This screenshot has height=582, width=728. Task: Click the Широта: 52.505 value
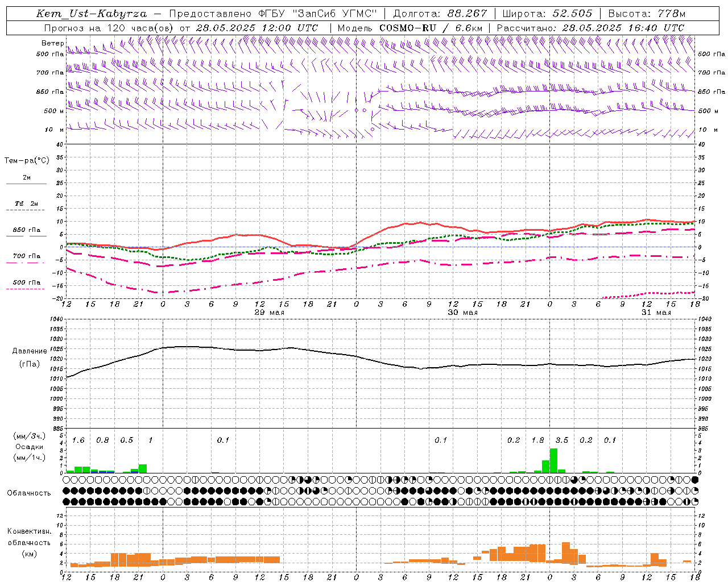click(x=547, y=14)
